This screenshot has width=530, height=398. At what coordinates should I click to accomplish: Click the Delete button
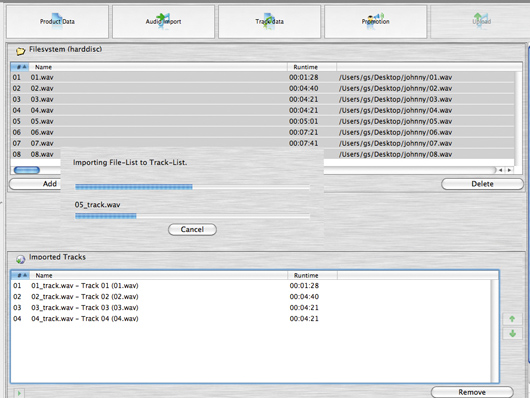[x=482, y=184]
